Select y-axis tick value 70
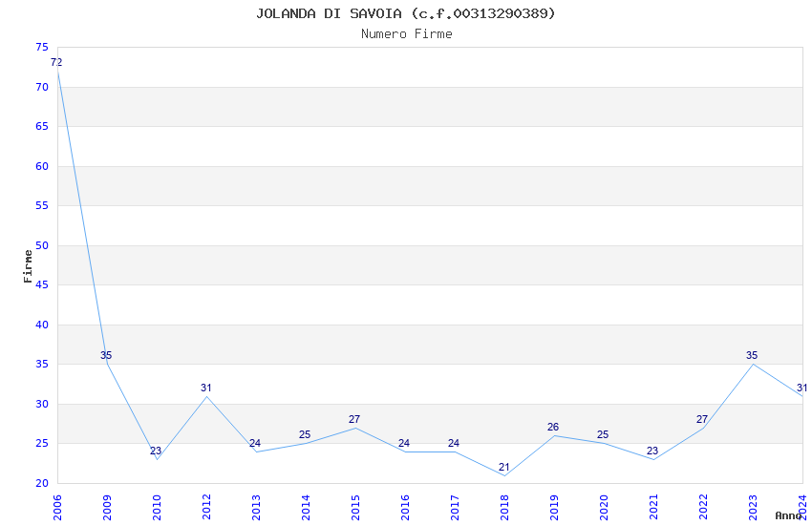Viewport: 812px width, 525px height. [x=42, y=87]
